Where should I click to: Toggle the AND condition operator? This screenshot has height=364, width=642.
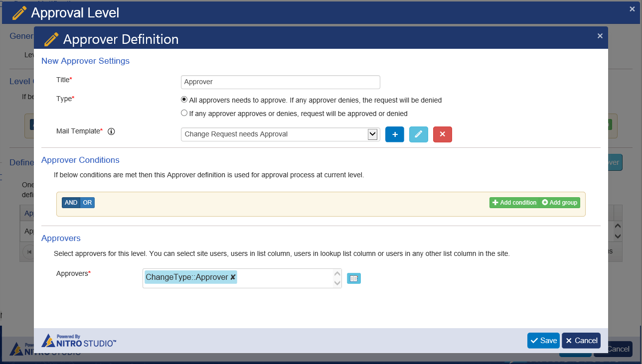[x=71, y=203]
